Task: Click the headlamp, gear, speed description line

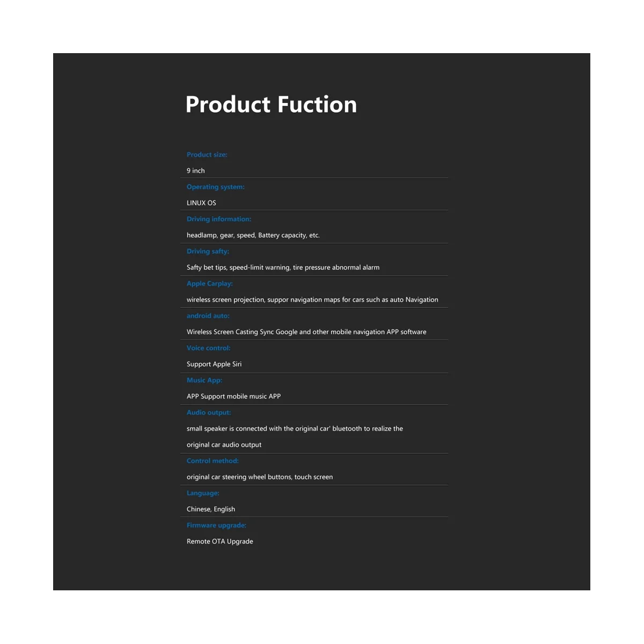Action: coord(253,235)
